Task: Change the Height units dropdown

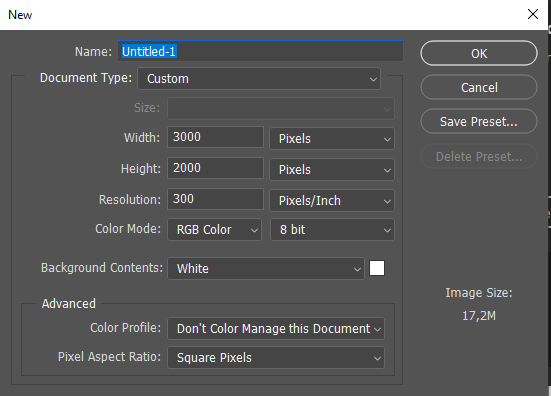Action: pos(332,169)
